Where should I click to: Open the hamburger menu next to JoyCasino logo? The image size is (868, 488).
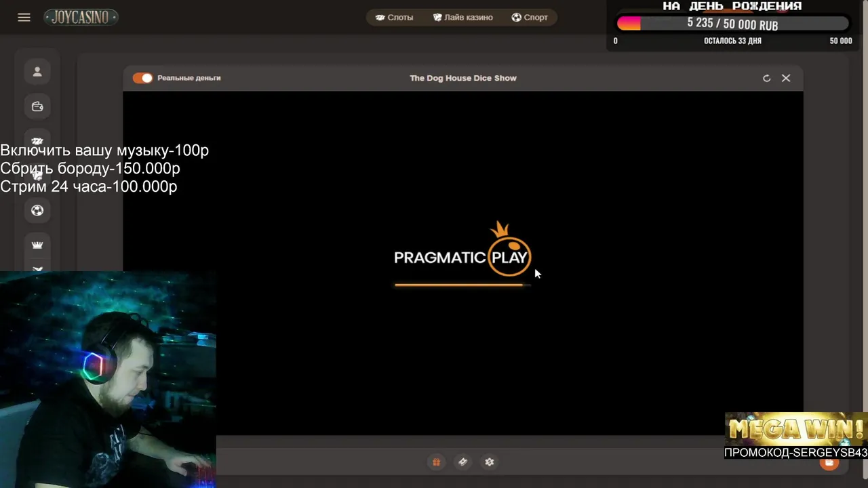(x=24, y=18)
